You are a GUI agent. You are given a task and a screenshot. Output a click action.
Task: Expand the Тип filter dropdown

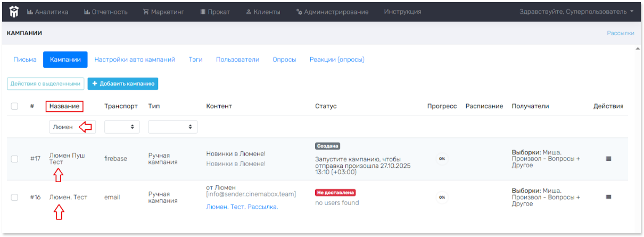coord(172,127)
